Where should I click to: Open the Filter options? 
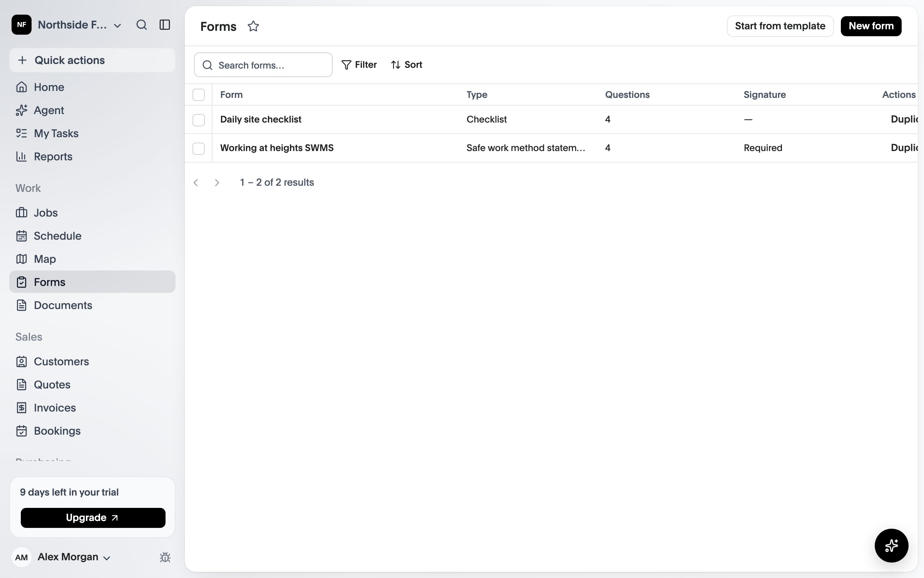(359, 65)
